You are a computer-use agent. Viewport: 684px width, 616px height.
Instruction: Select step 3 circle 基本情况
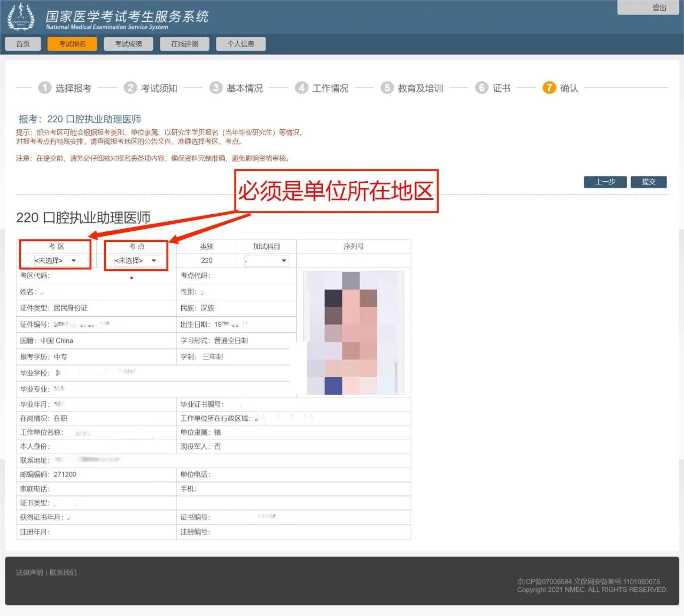pos(216,88)
